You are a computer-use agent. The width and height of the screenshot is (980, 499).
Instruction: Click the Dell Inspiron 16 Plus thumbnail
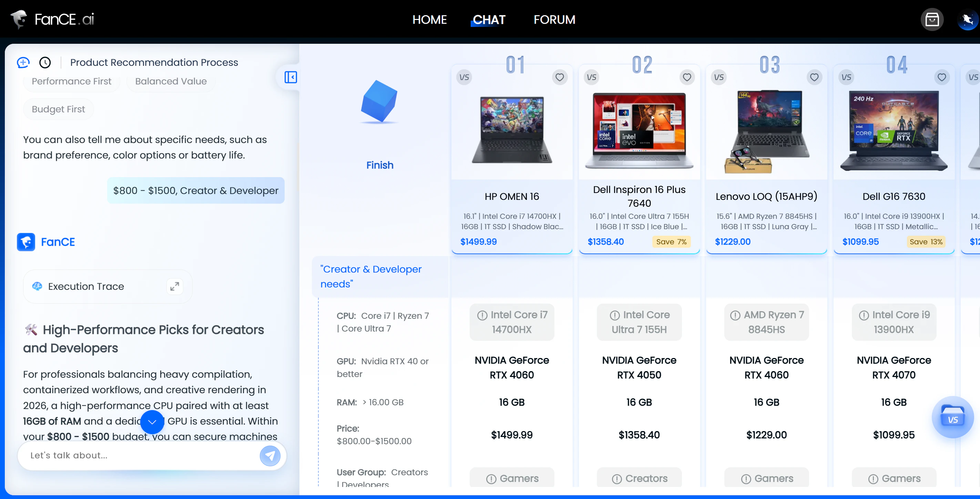(639, 130)
